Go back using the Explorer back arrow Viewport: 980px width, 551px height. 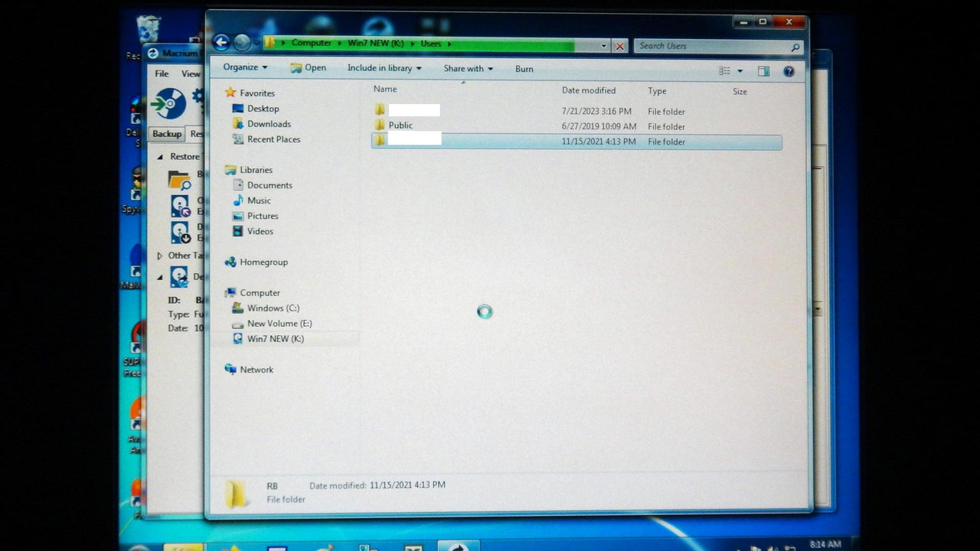pyautogui.click(x=221, y=43)
